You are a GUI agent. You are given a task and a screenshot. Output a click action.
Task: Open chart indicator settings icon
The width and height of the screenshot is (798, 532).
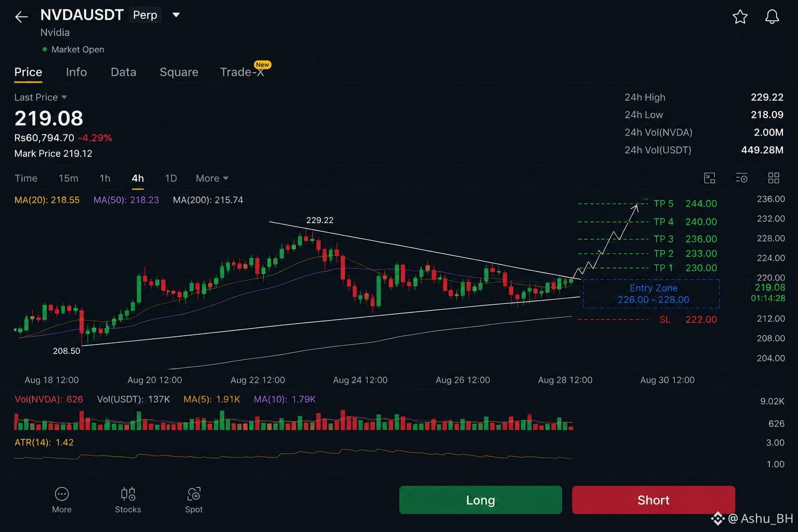[742, 178]
